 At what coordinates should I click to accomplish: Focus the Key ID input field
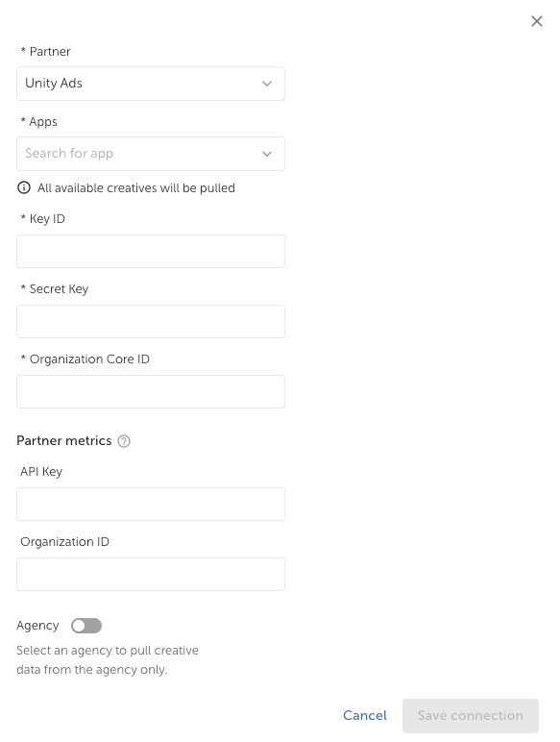[151, 251]
